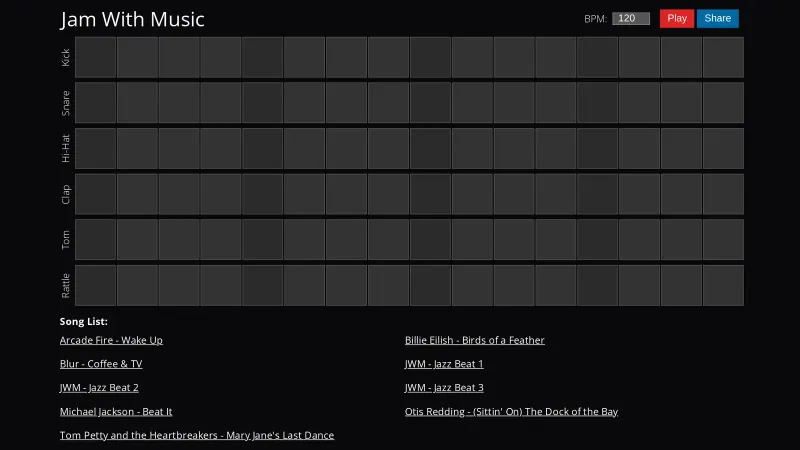
Task: Select Blur - Coffee & TV song
Action: [101, 364]
